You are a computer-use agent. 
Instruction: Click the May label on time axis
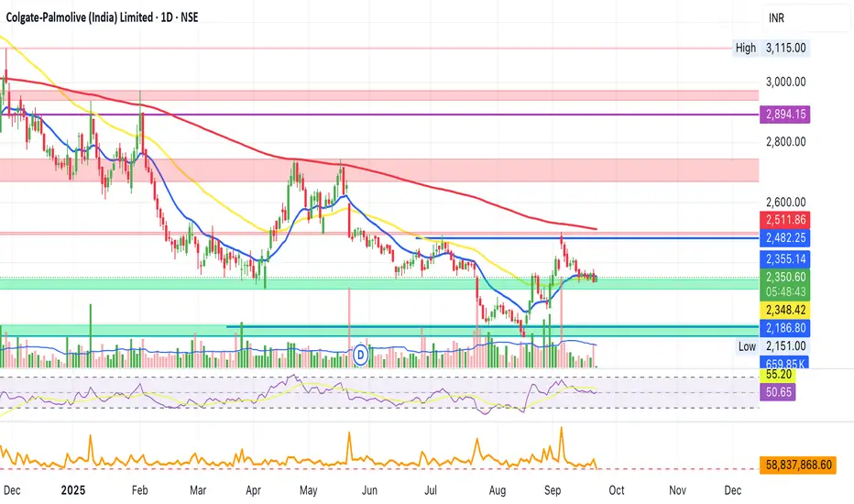point(308,490)
